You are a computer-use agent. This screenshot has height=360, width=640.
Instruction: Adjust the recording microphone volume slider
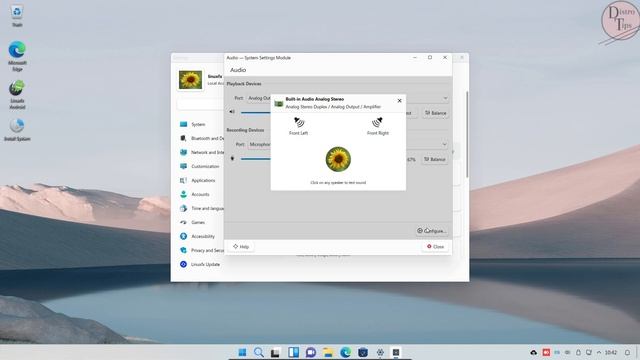coord(256,159)
